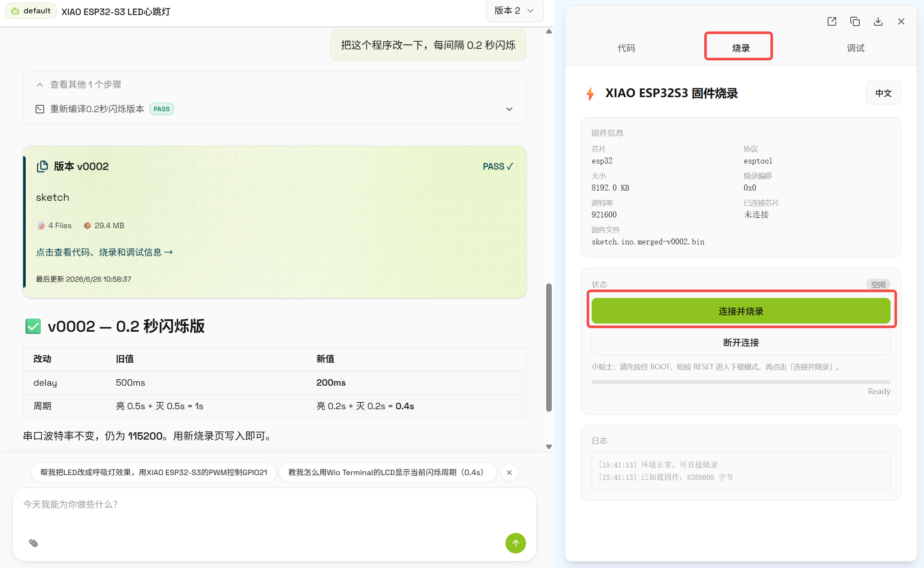
Task: Click the 空闲 status badge
Action: 878,285
